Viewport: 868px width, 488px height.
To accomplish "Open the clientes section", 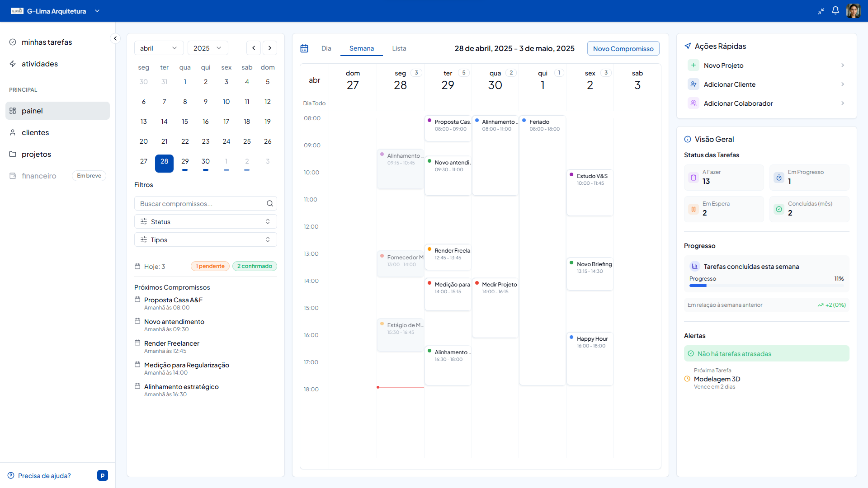I will [x=57, y=132].
